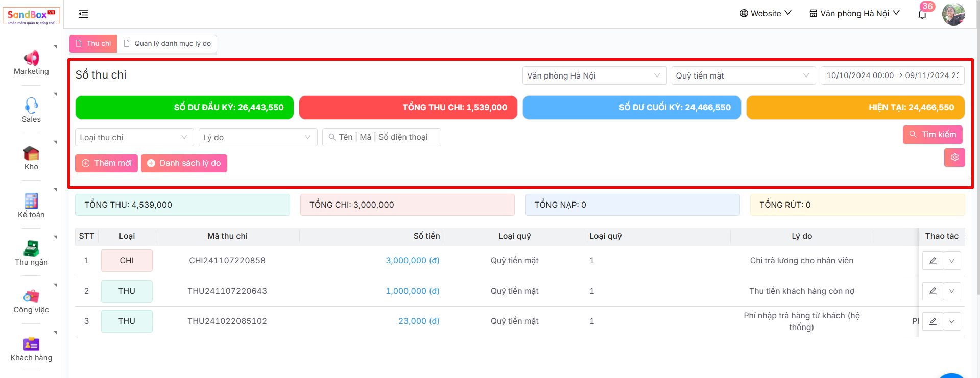Click the Thêm mới button
Screen dimensions: 980x378
pyautogui.click(x=107, y=163)
